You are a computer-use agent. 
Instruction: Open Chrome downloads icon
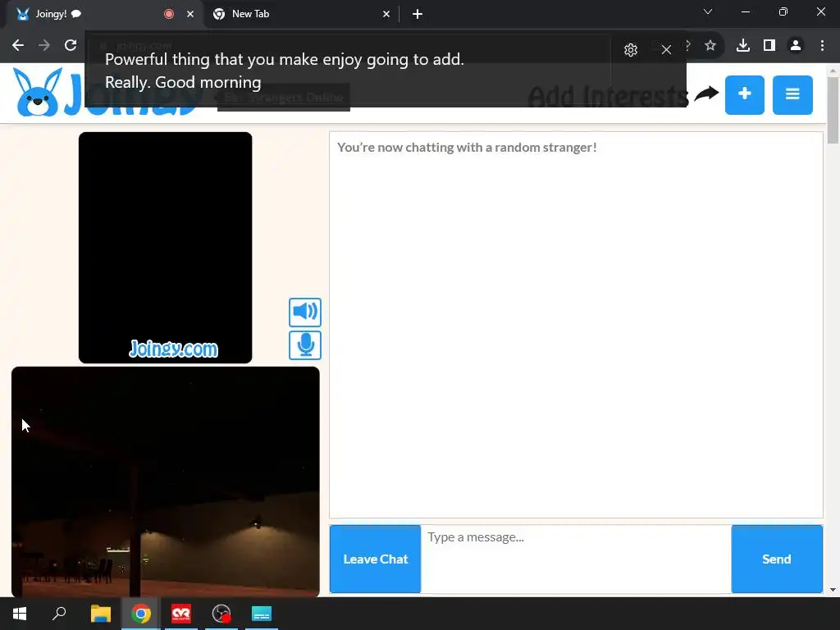[x=743, y=46]
